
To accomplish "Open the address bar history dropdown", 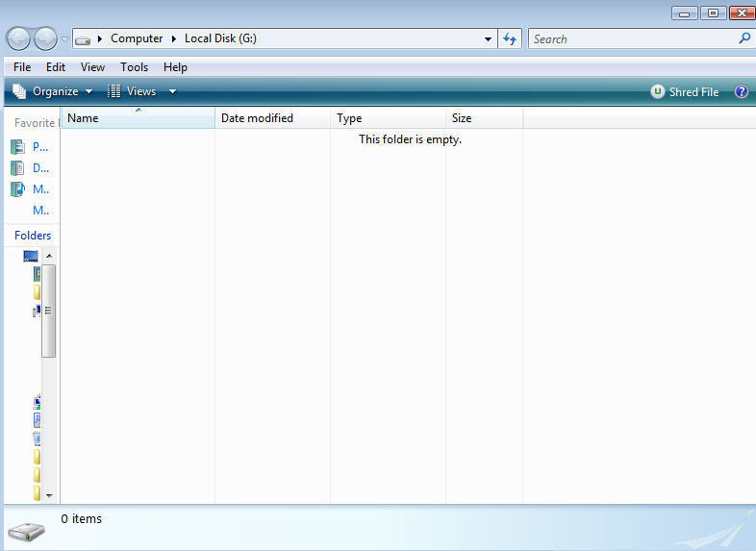I will [488, 39].
